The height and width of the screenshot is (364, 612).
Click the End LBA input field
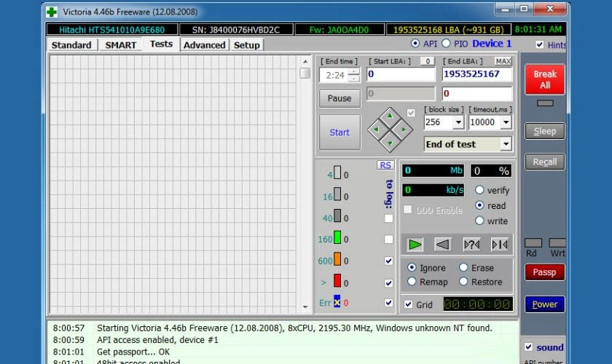coord(477,74)
